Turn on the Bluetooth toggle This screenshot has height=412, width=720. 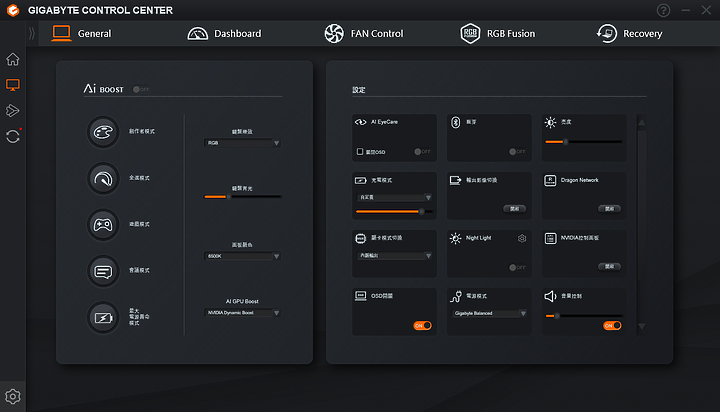click(517, 152)
